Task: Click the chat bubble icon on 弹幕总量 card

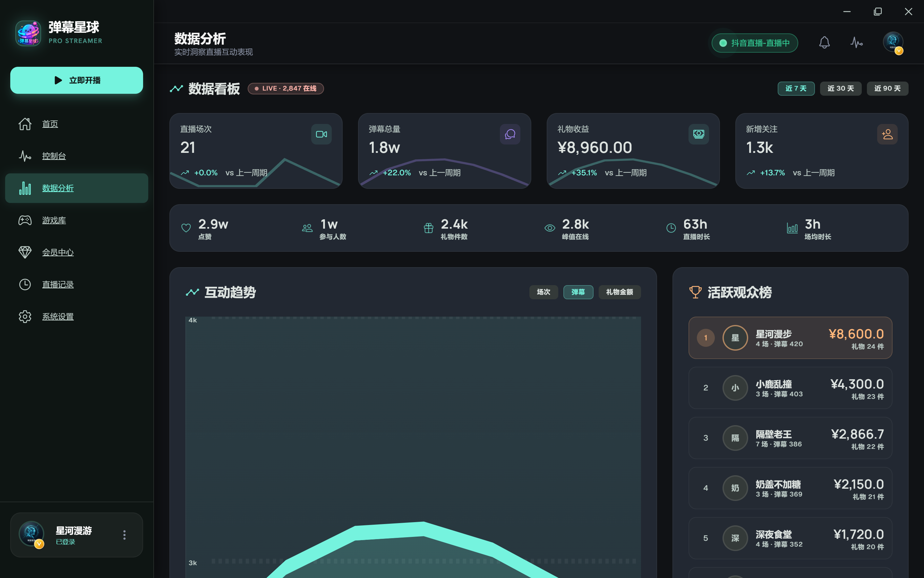Action: pyautogui.click(x=510, y=134)
